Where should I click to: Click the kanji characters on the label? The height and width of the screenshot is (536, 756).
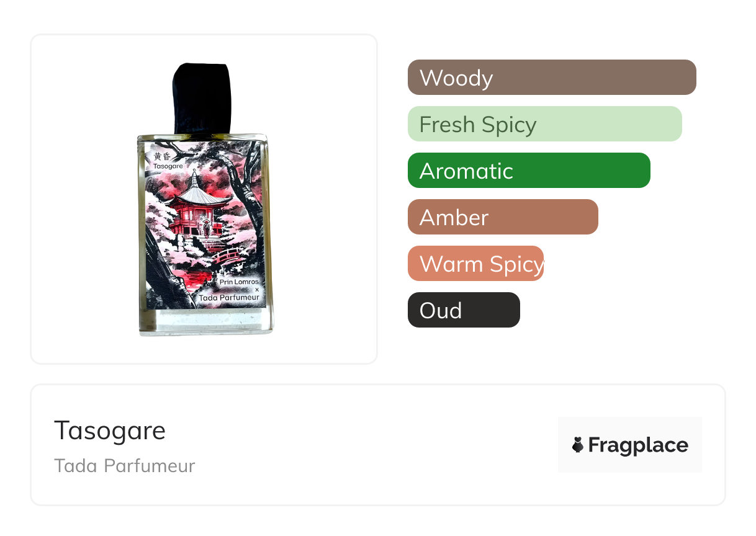point(162,157)
